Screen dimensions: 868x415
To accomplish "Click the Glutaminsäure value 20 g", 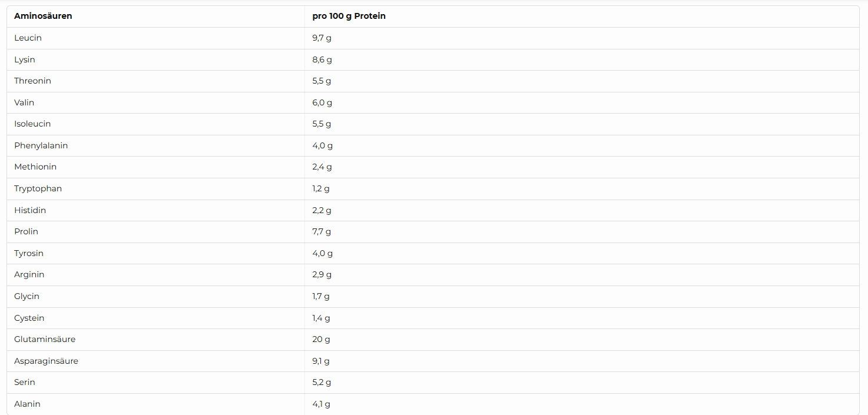I will 320,340.
